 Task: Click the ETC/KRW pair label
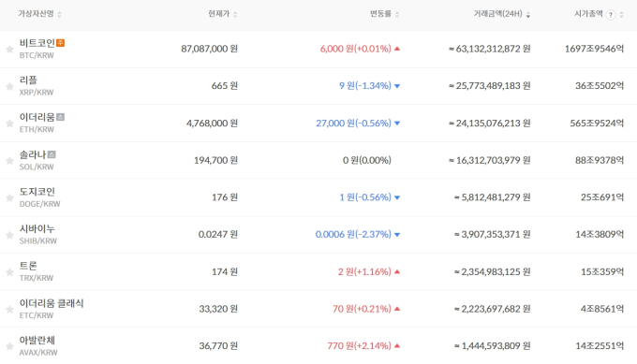(x=37, y=315)
